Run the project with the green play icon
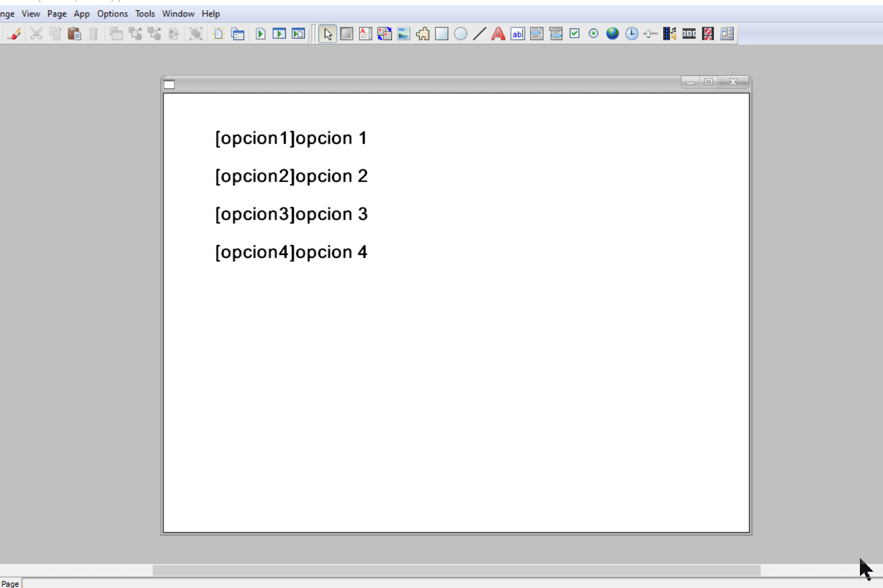The width and height of the screenshot is (883, 588). coord(261,34)
